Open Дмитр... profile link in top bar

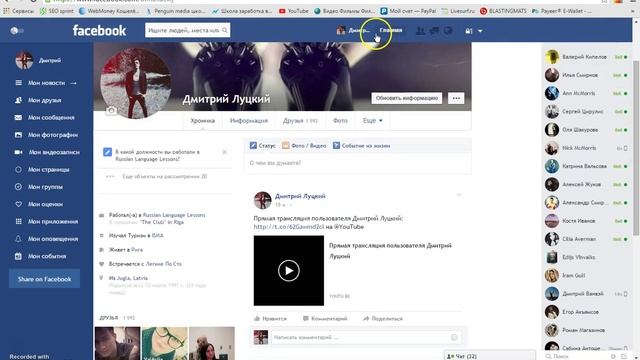[353, 31]
